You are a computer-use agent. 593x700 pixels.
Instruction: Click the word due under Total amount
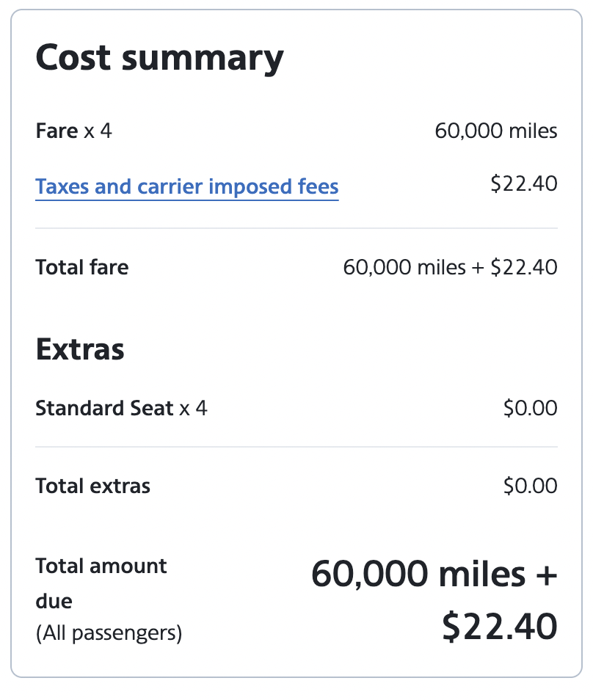54,601
